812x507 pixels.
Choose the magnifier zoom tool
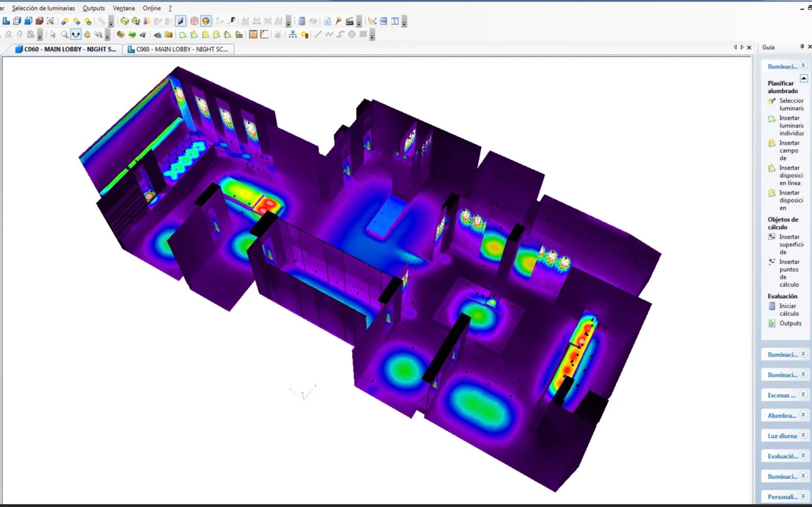[x=64, y=34]
